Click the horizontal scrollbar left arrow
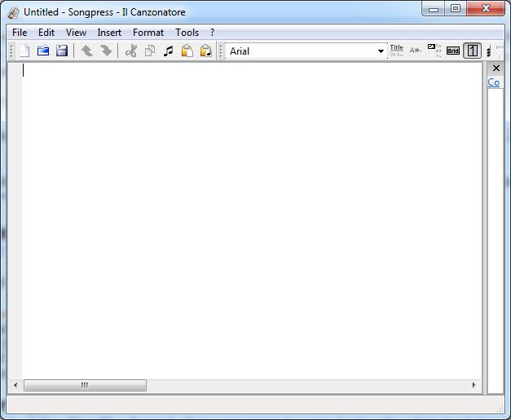Screen dimensions: 511x420 click(15, 385)
